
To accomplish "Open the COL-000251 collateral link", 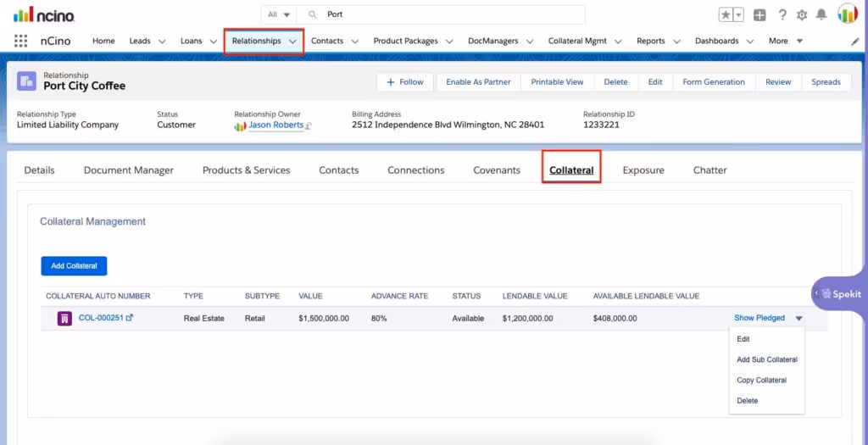I will [x=101, y=318].
